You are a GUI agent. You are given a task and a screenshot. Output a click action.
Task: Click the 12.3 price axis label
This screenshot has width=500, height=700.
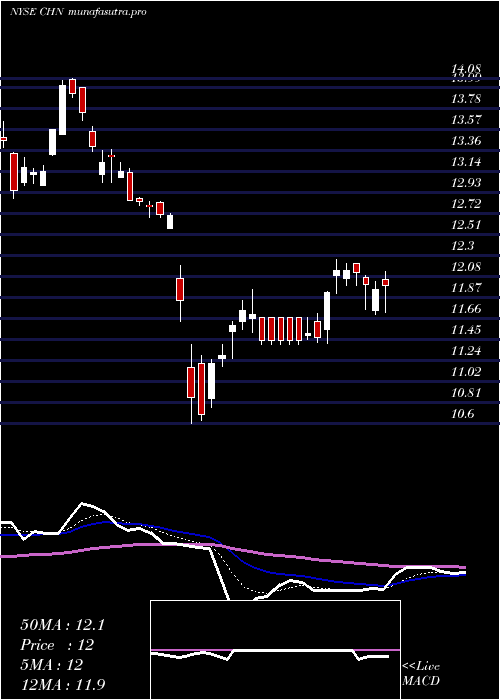pos(463,246)
